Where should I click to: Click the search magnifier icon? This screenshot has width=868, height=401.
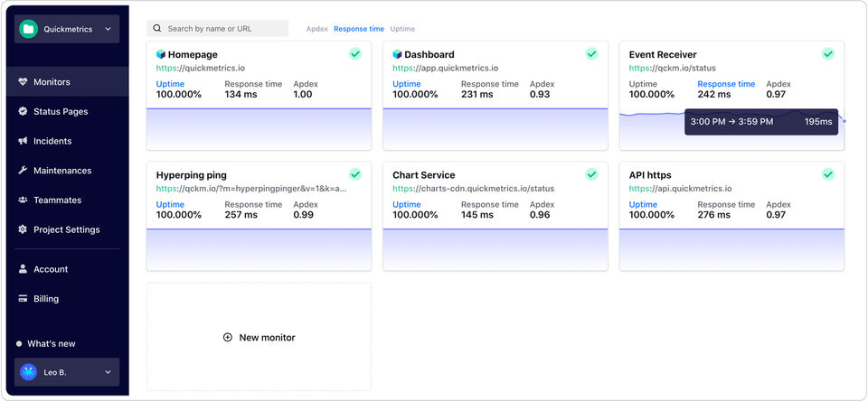(x=157, y=28)
